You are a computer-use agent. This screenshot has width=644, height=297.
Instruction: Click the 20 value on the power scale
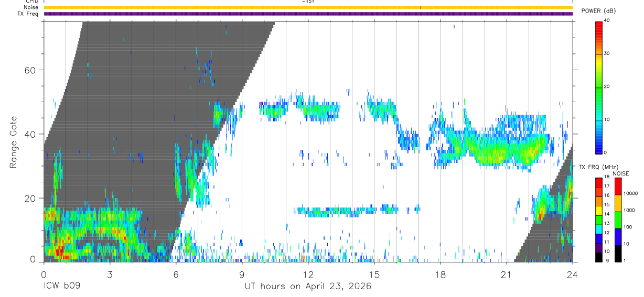pos(607,86)
